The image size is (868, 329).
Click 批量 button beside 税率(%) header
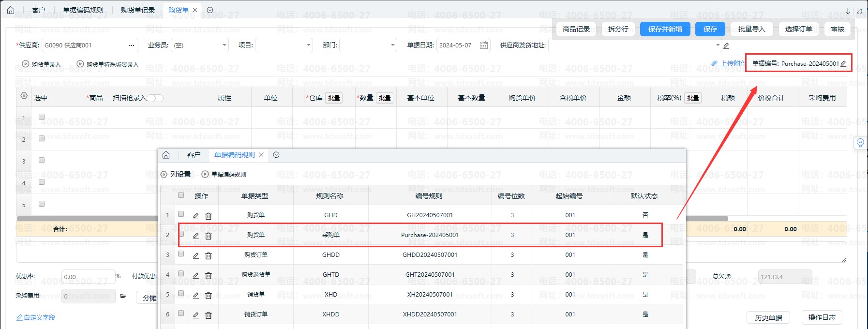point(693,98)
